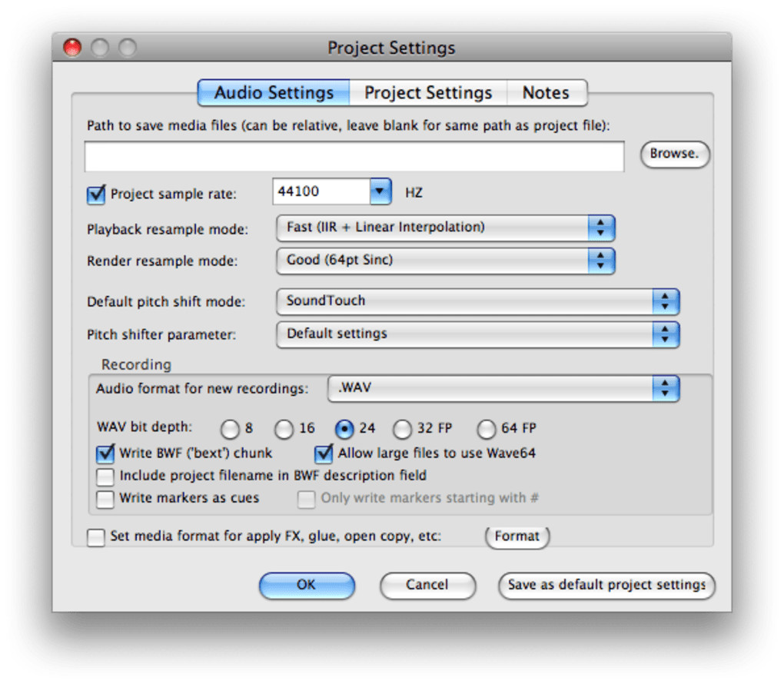Click the media files path input field
The height and width of the screenshot is (684, 784).
(x=354, y=157)
